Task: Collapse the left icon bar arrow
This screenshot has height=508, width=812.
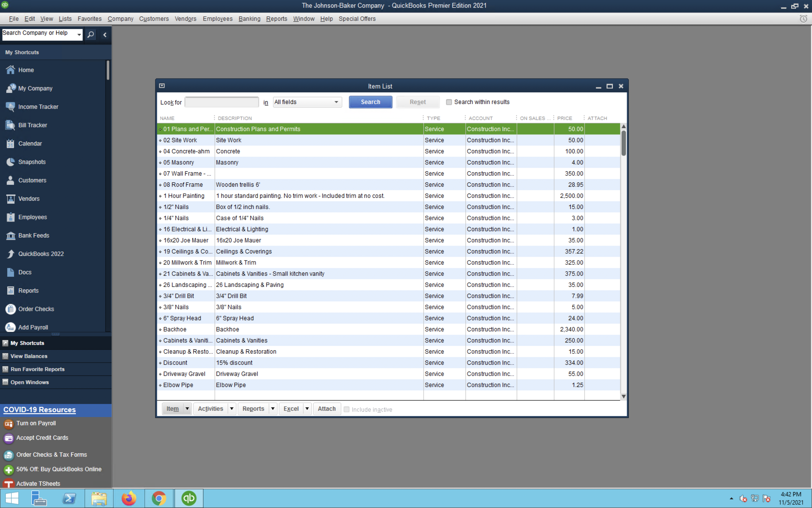Action: point(105,35)
